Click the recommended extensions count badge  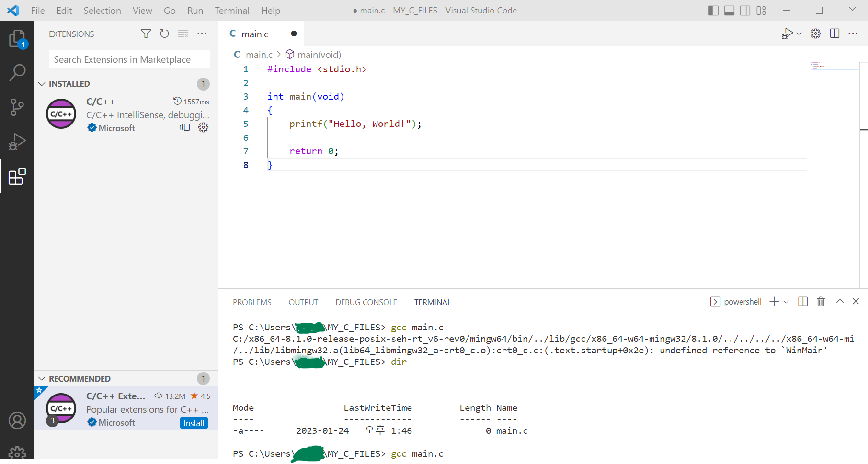pos(203,379)
